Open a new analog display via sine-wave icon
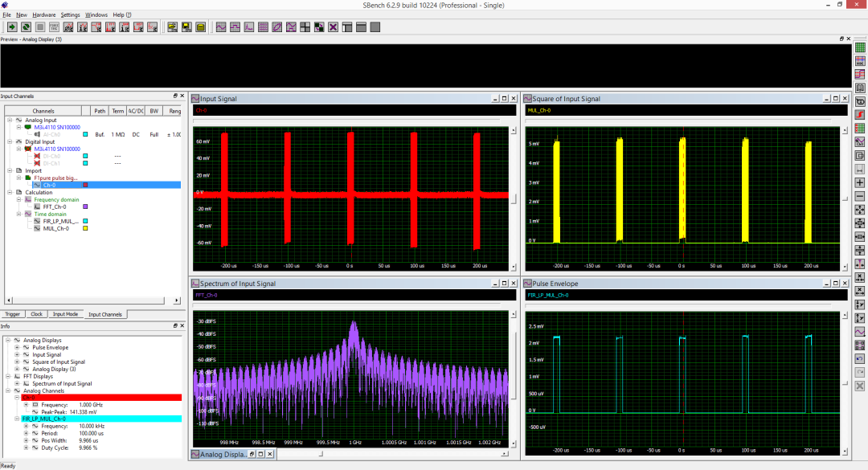868x470 pixels. 221,27
